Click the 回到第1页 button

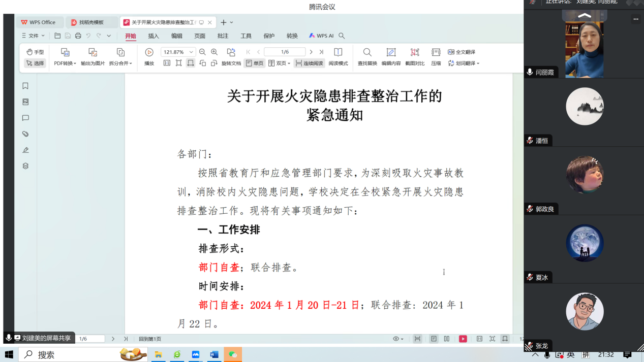click(150, 339)
